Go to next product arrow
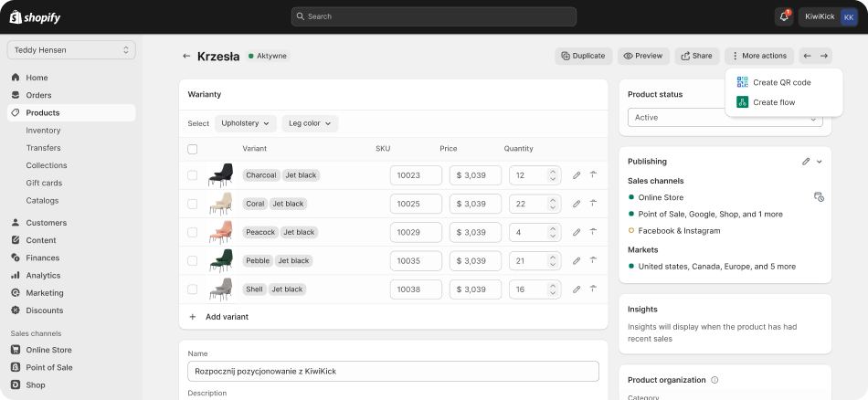Image resolution: width=868 pixels, height=400 pixels. pyautogui.click(x=824, y=56)
